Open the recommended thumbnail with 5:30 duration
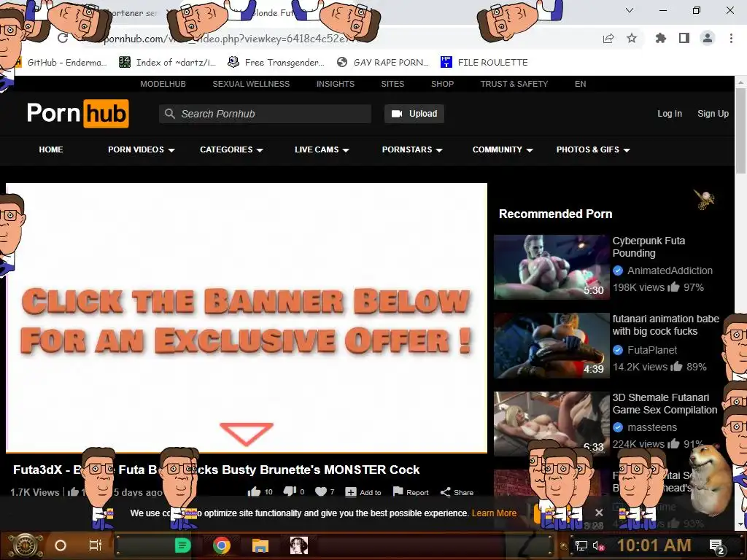 click(551, 267)
